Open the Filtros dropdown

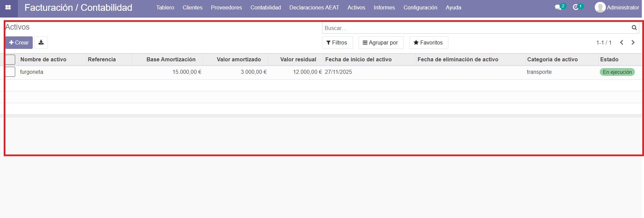[x=337, y=42]
